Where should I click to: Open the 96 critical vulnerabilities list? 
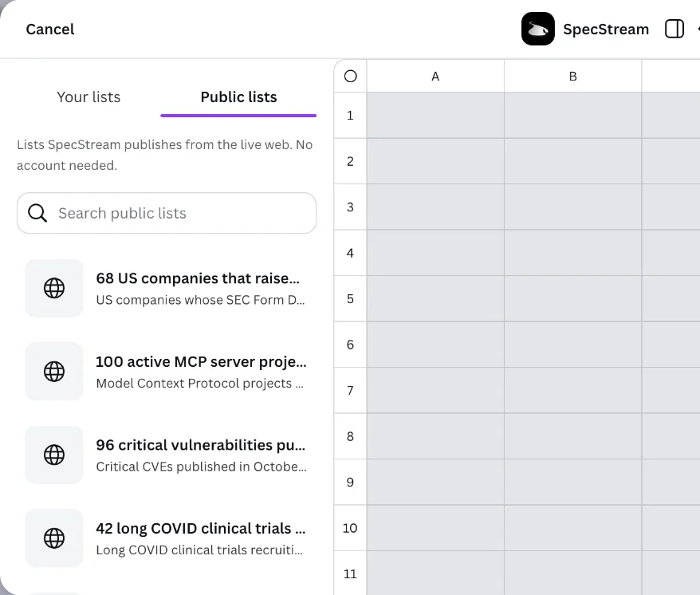[167, 455]
